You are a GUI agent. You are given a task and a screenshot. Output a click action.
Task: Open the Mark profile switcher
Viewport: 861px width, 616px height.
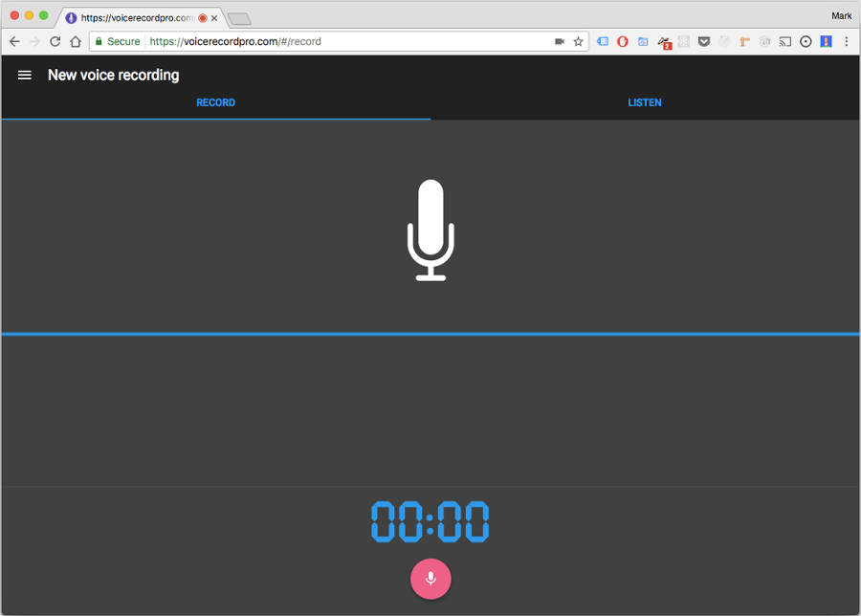click(x=841, y=16)
